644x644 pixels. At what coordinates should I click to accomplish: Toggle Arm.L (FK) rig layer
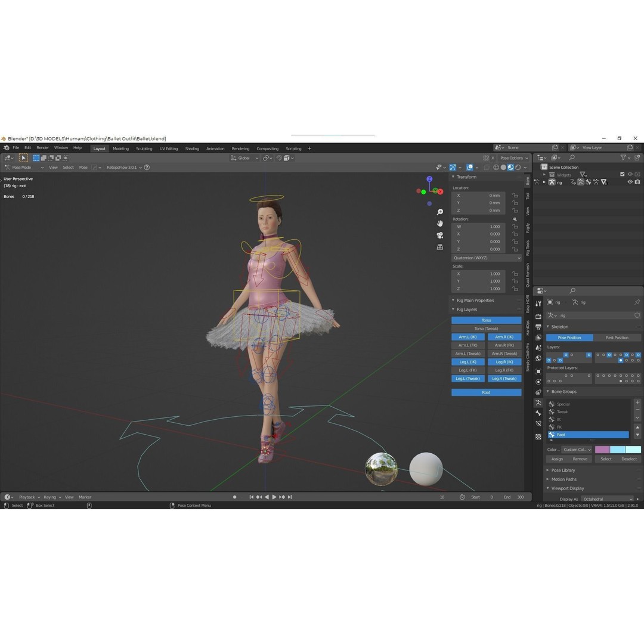pyautogui.click(x=468, y=345)
